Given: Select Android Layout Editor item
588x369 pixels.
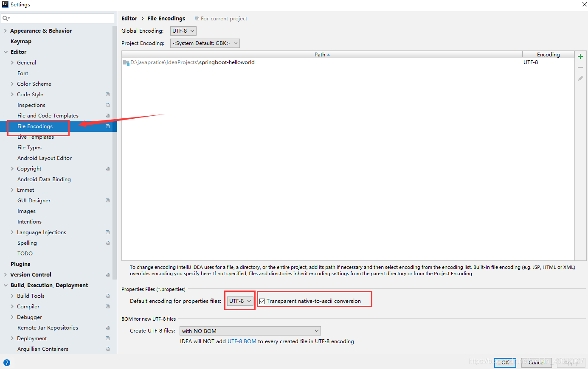Looking at the screenshot, I should 45,158.
